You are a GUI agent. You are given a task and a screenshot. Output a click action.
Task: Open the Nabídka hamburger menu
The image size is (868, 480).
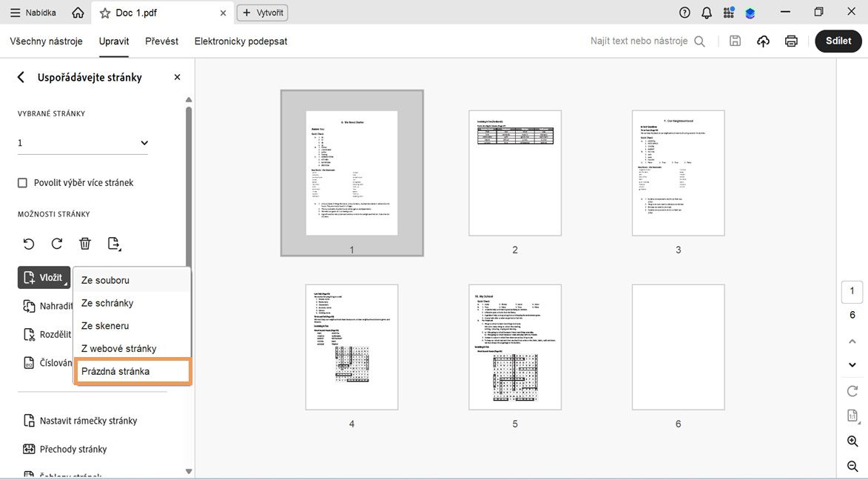33,13
